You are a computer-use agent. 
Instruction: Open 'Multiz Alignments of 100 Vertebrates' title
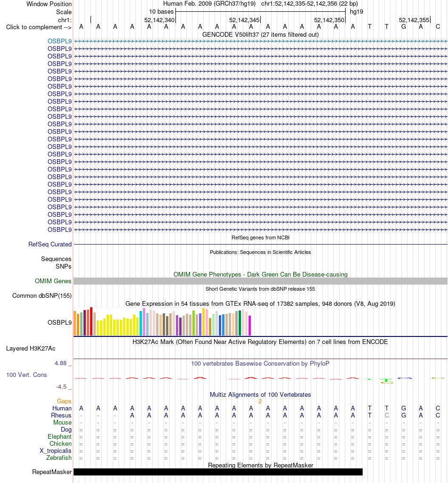click(x=260, y=394)
